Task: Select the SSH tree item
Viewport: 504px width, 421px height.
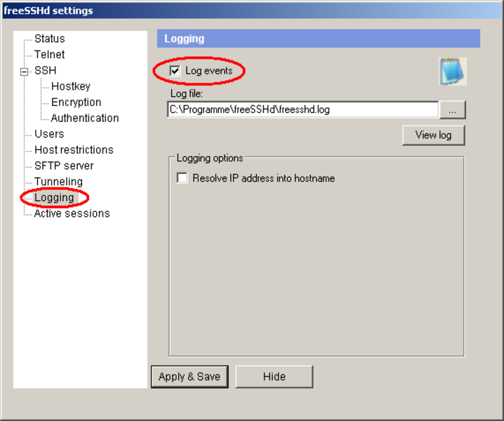Action: click(x=45, y=71)
